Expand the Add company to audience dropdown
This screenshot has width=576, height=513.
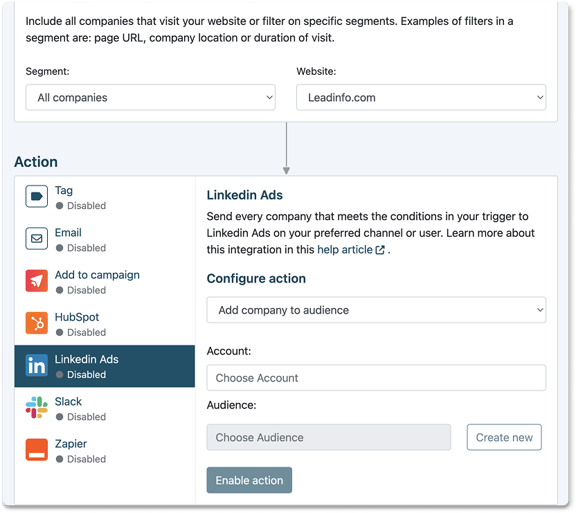[x=376, y=310]
